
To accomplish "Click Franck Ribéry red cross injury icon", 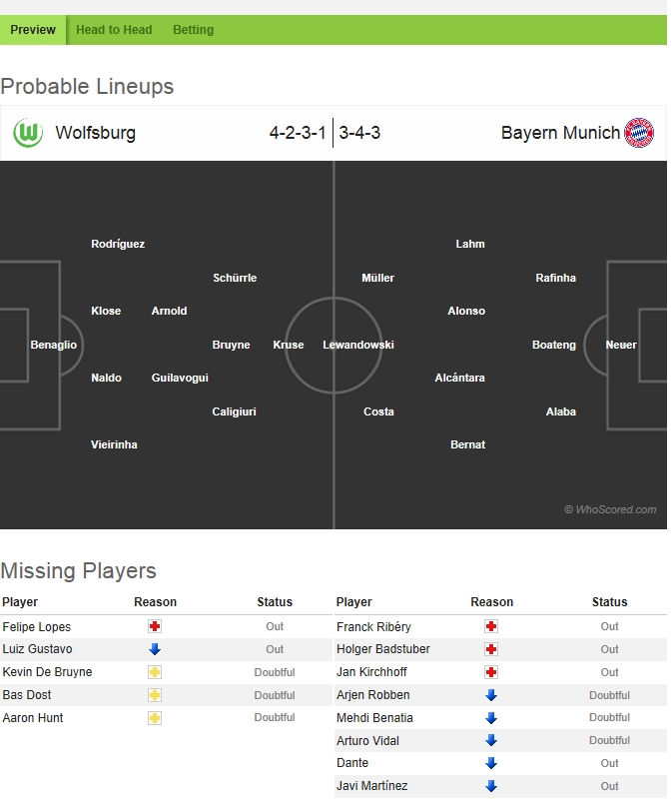I will [x=491, y=627].
